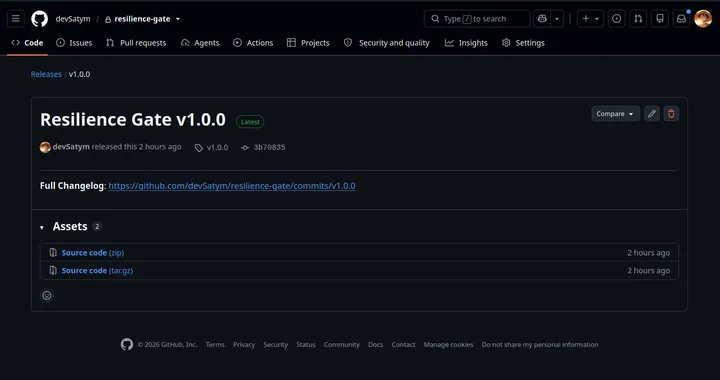Screen dimensions: 720x380
Task: Open the Terms footer link
Action: click(215, 345)
